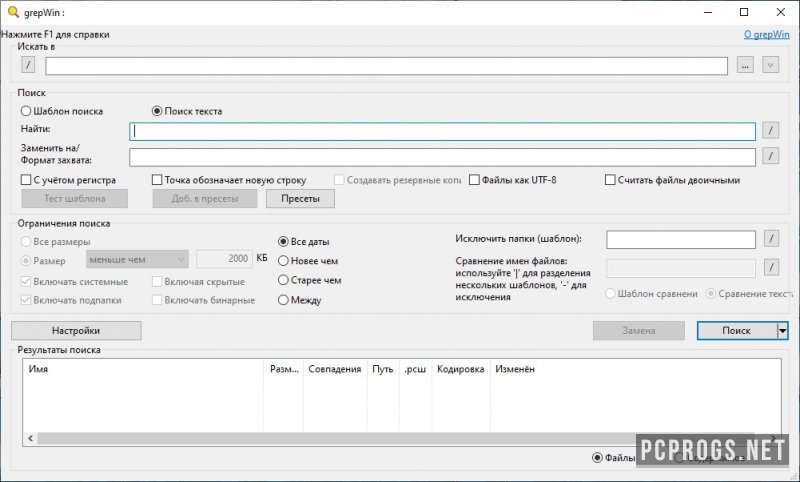Screen dimensions: 800x482
Task: Enable Считать файлы двоичными checkbox
Action: click(x=610, y=180)
